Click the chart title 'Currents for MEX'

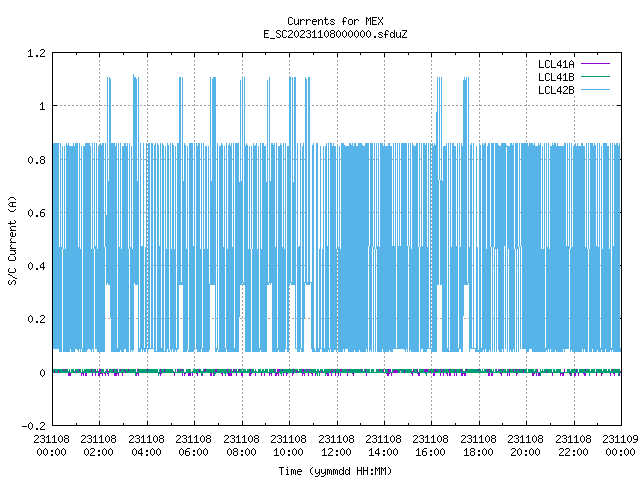(x=335, y=21)
